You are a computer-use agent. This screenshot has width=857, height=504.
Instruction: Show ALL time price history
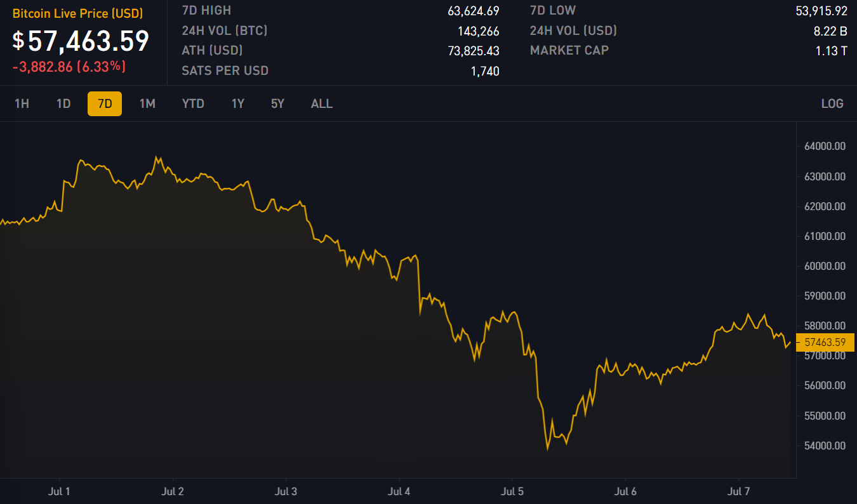(x=322, y=103)
